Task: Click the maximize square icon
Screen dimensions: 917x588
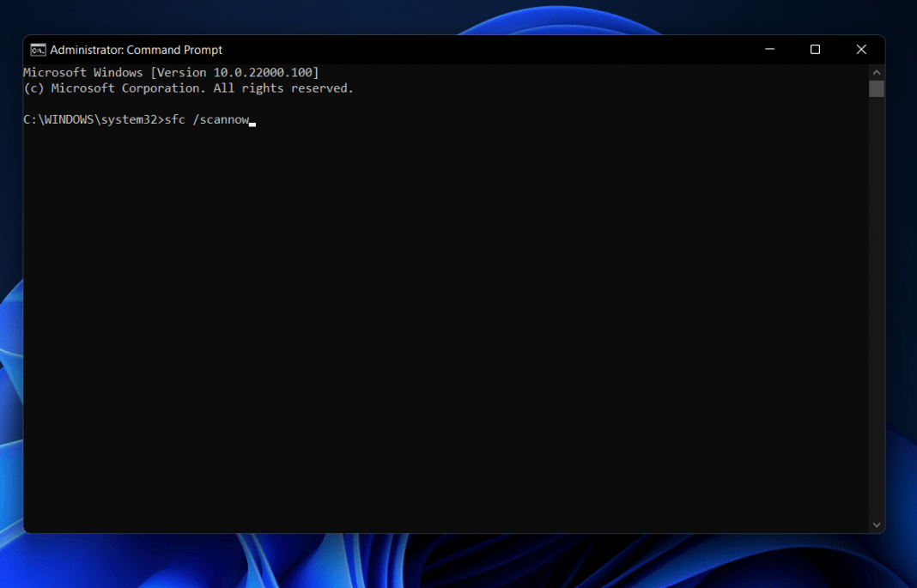Action: pyautogui.click(x=815, y=49)
